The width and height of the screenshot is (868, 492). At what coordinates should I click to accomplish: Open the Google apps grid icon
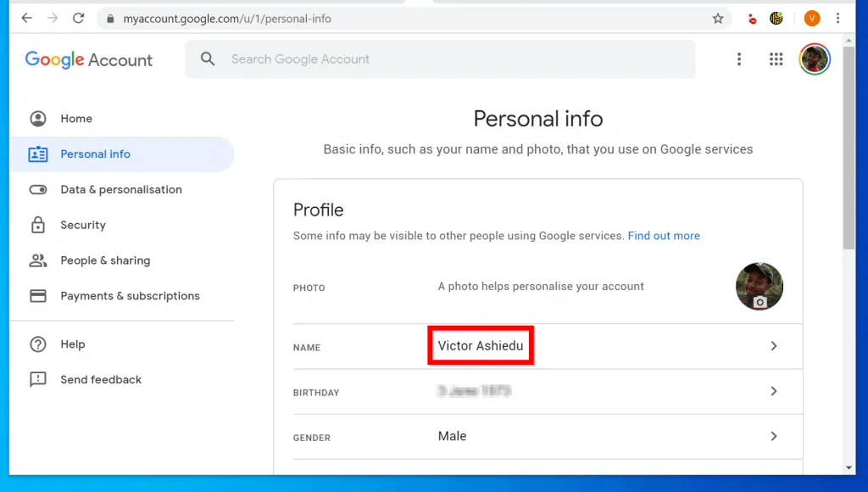coord(776,59)
